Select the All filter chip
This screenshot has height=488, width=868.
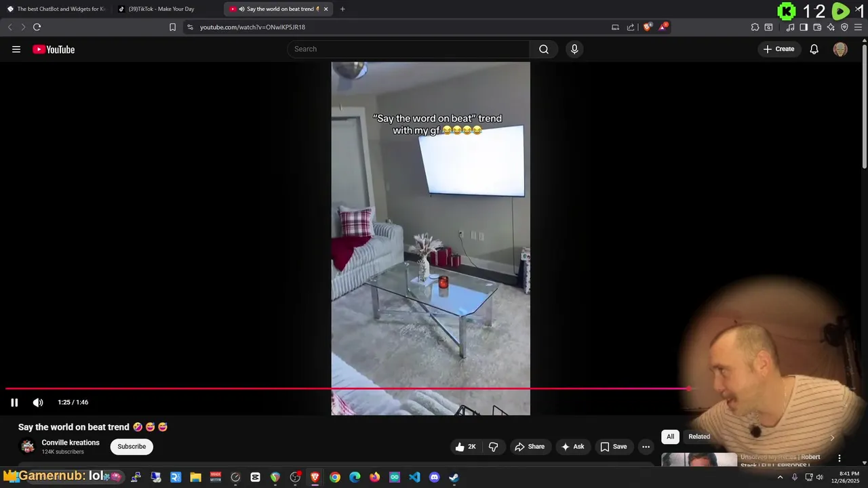point(670,436)
